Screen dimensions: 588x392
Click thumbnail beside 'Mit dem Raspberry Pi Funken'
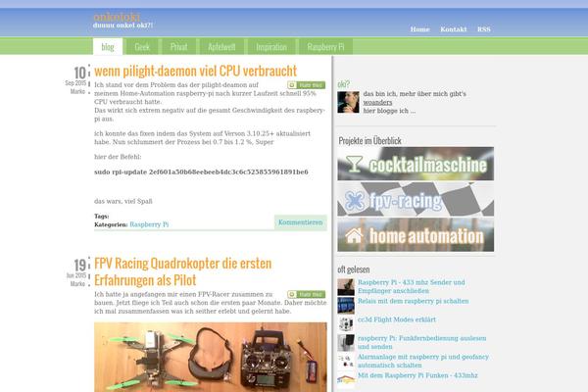point(346,380)
